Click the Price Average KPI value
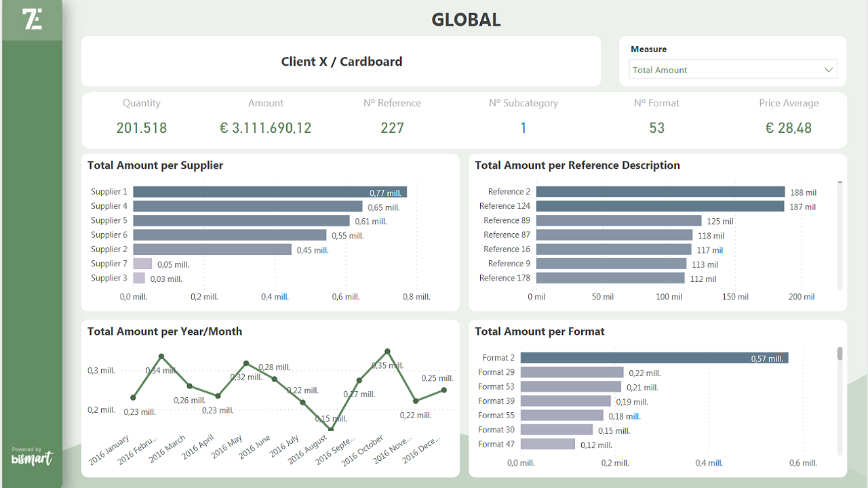This screenshot has height=488, width=868. click(788, 128)
